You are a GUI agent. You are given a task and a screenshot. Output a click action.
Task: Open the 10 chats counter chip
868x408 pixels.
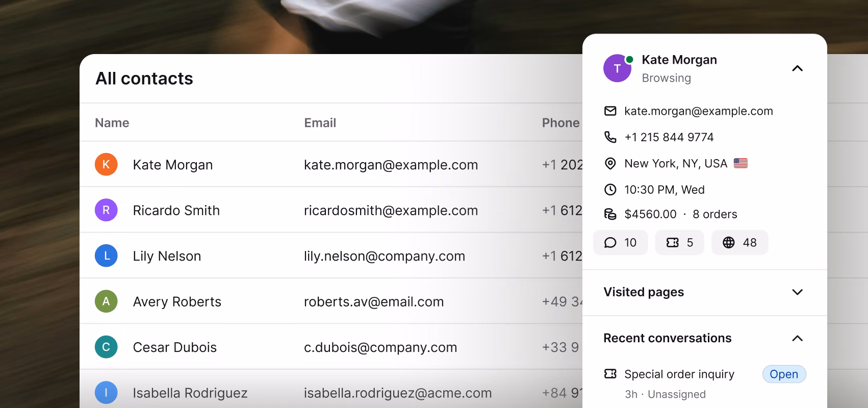(x=620, y=242)
